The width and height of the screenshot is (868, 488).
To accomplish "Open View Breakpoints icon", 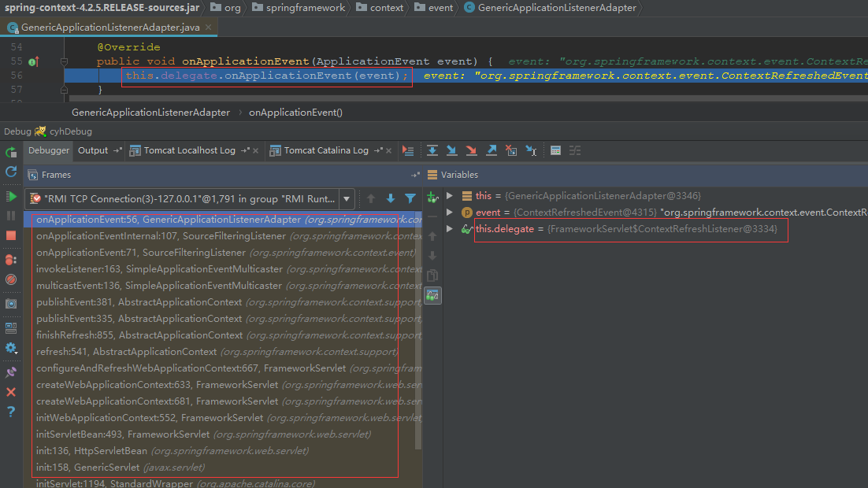I will (11, 260).
